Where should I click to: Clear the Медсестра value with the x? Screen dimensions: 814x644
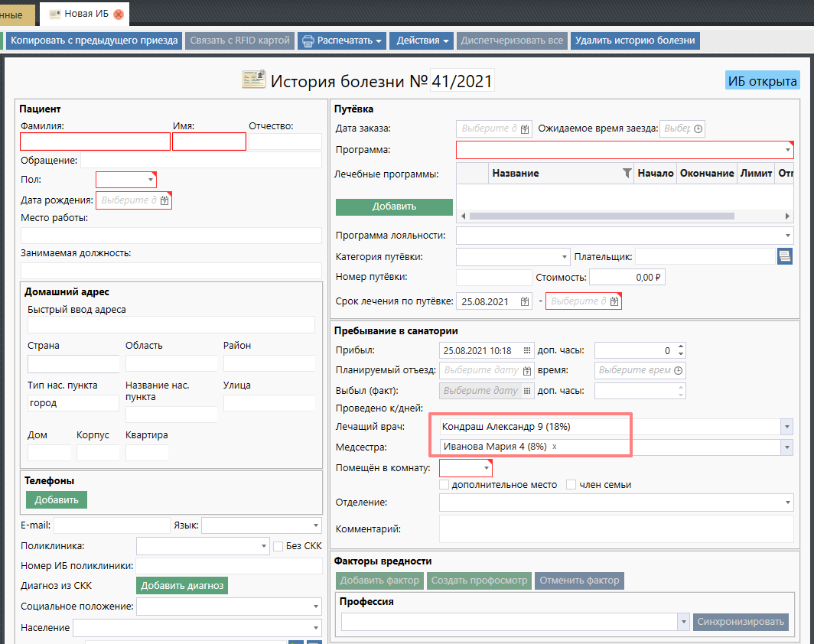click(555, 447)
